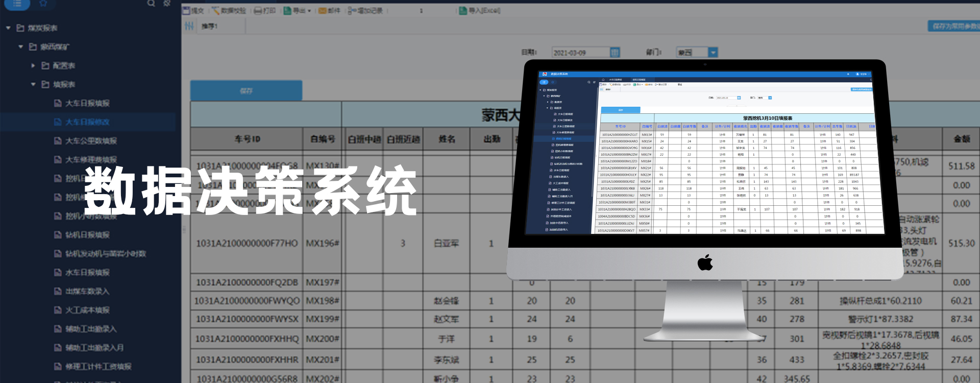The height and width of the screenshot is (383, 980).
Task: Collapse the 煤炭报表 tree folder
Action: click(x=8, y=28)
